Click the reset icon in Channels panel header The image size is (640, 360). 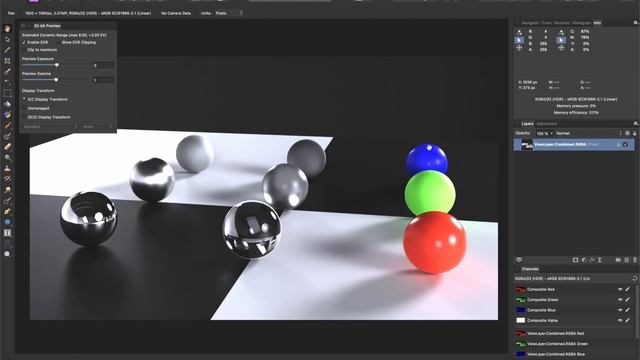pyautogui.click(x=635, y=278)
